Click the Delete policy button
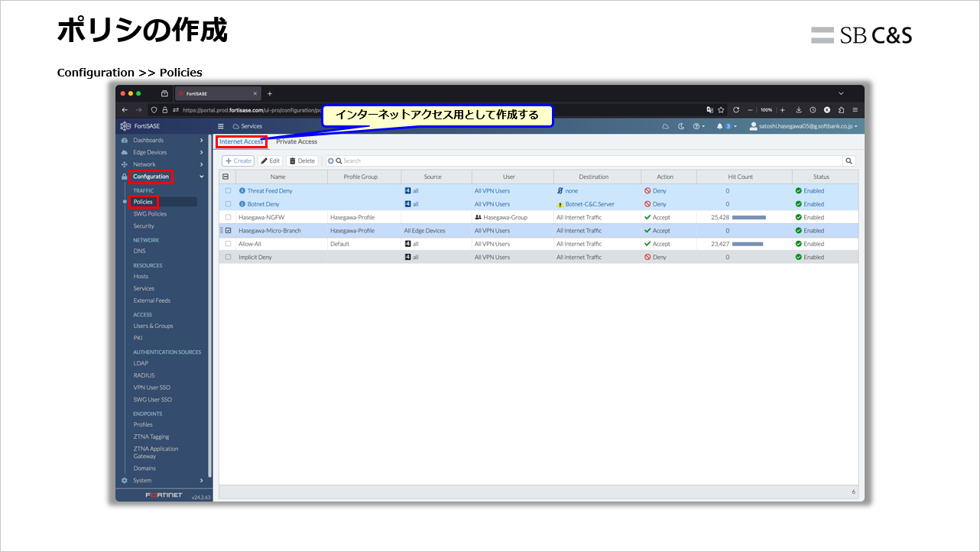 (x=302, y=161)
